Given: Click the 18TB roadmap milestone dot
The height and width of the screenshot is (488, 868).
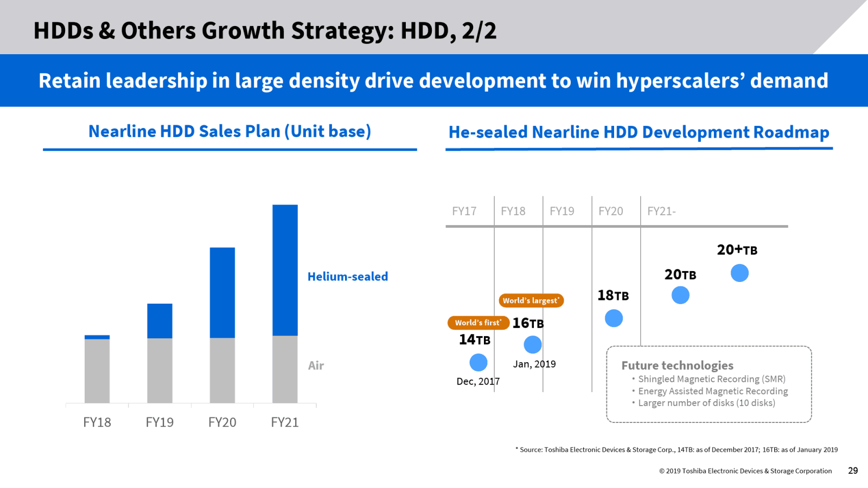Looking at the screenshot, I should 614,318.
